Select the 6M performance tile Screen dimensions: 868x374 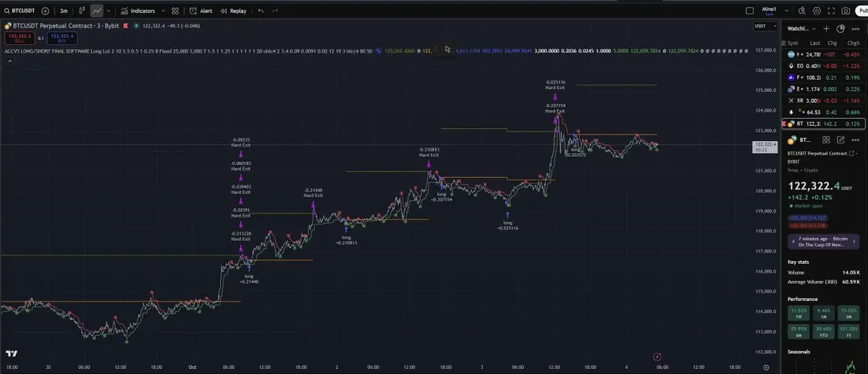799,331
